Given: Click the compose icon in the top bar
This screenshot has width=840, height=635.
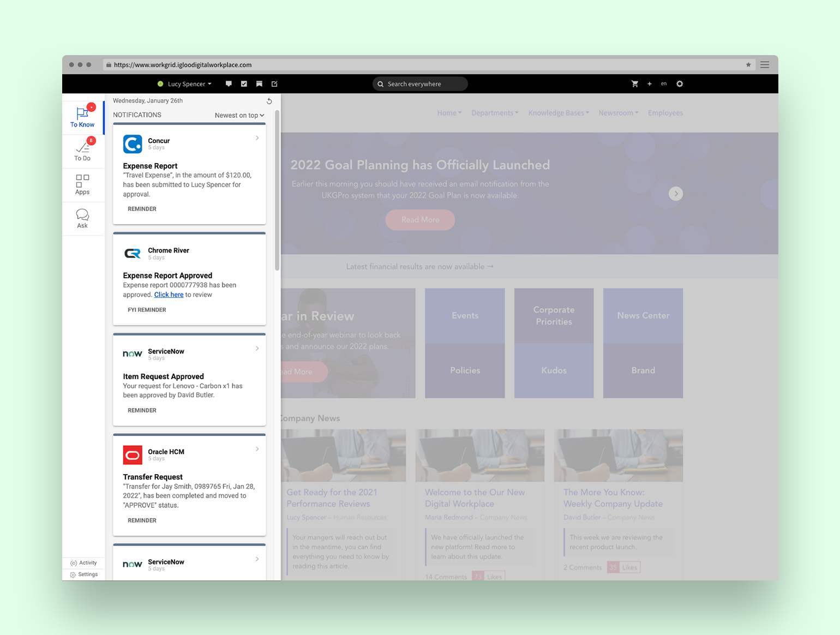Looking at the screenshot, I should pos(274,83).
